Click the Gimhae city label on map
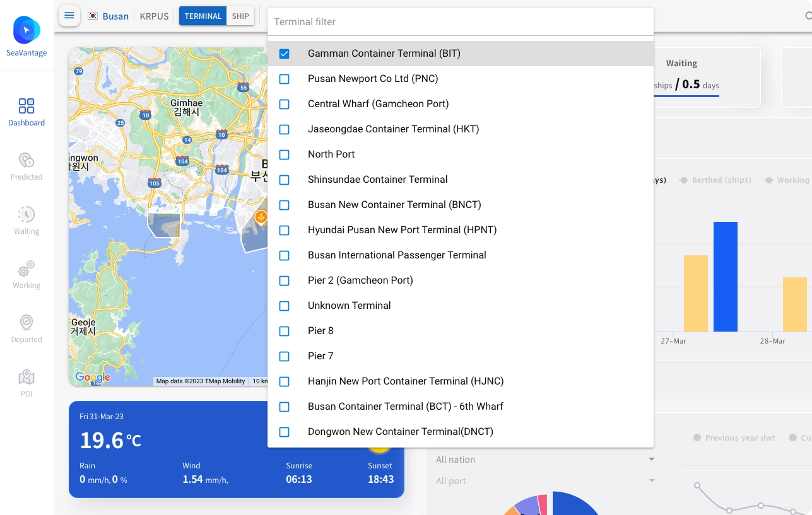Screen dimensions: 812x515 coord(187,107)
